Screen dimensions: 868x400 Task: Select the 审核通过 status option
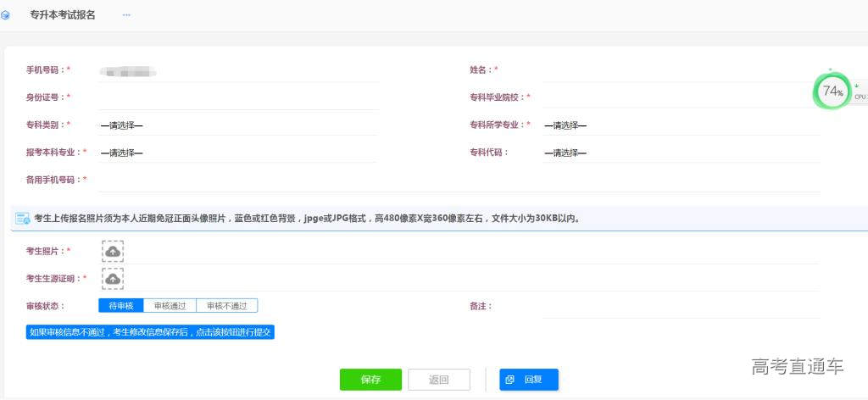pos(170,306)
